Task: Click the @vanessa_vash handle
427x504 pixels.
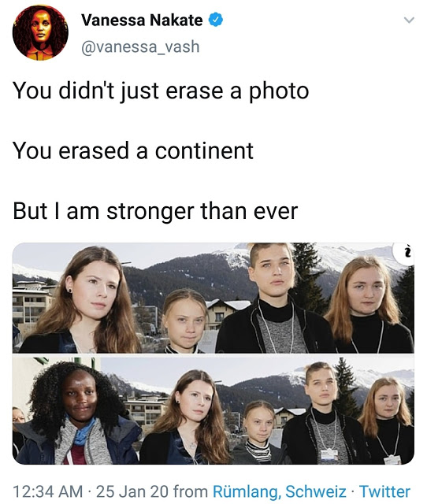Action: tap(140, 47)
